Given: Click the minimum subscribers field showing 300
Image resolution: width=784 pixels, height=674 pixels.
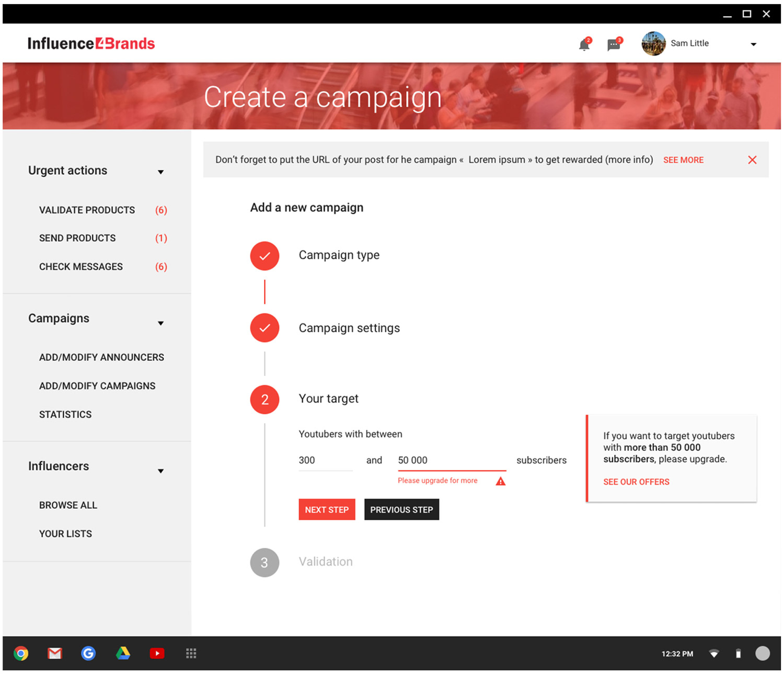Looking at the screenshot, I should [326, 461].
